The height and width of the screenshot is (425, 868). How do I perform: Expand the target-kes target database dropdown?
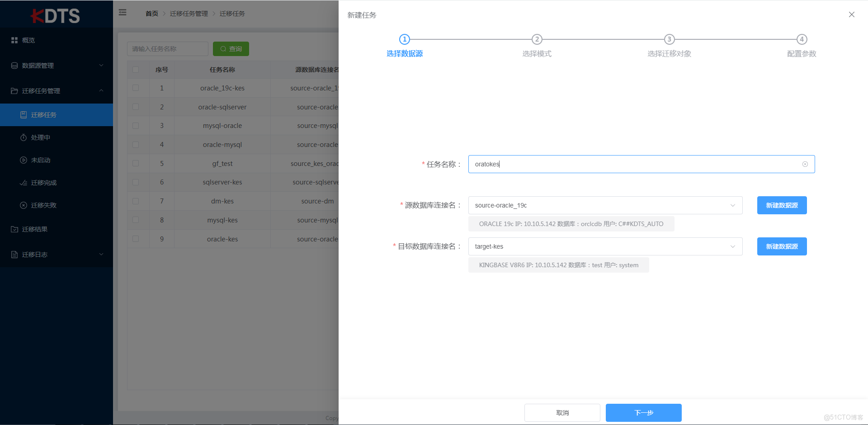click(x=605, y=246)
